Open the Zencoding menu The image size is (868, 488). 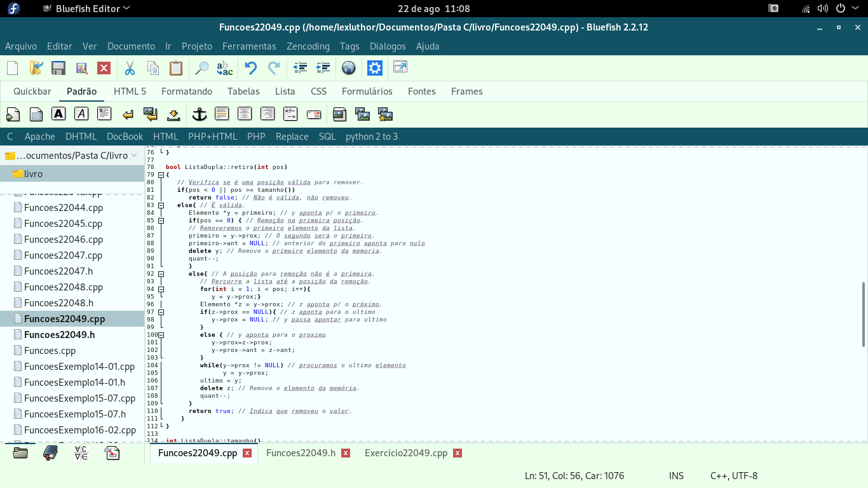click(x=308, y=46)
